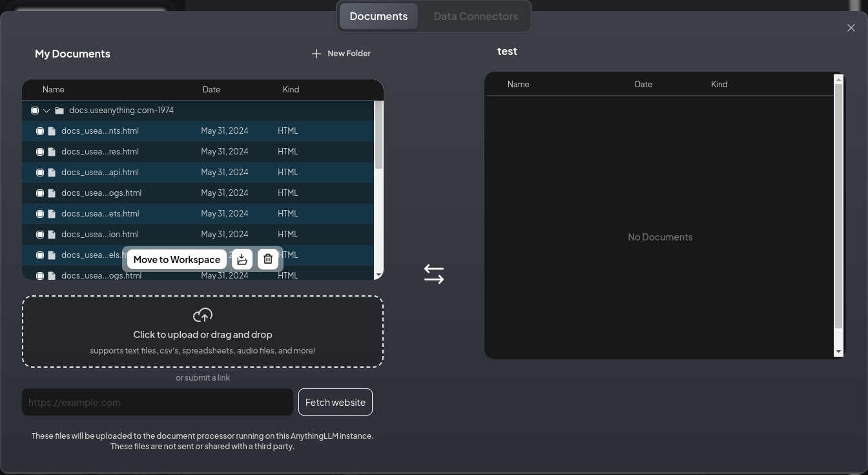Check the docs_usea...api.html checkbox
Image resolution: width=868 pixels, height=475 pixels.
click(40, 173)
